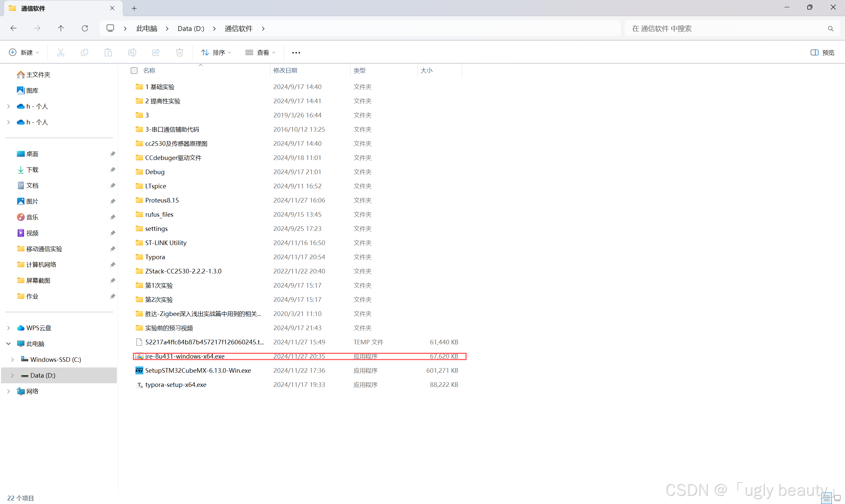Viewport: 845px width, 504px height.
Task: Click the Cut scissors icon
Action: click(60, 52)
